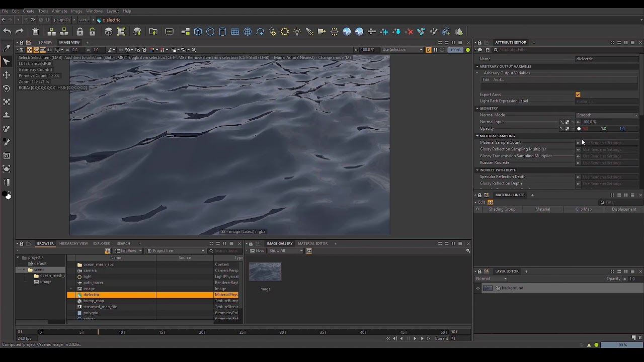Viewport: 644px width, 362px height.
Task: Open the Normal Mode Smooth dropdown
Action: pyautogui.click(x=607, y=115)
